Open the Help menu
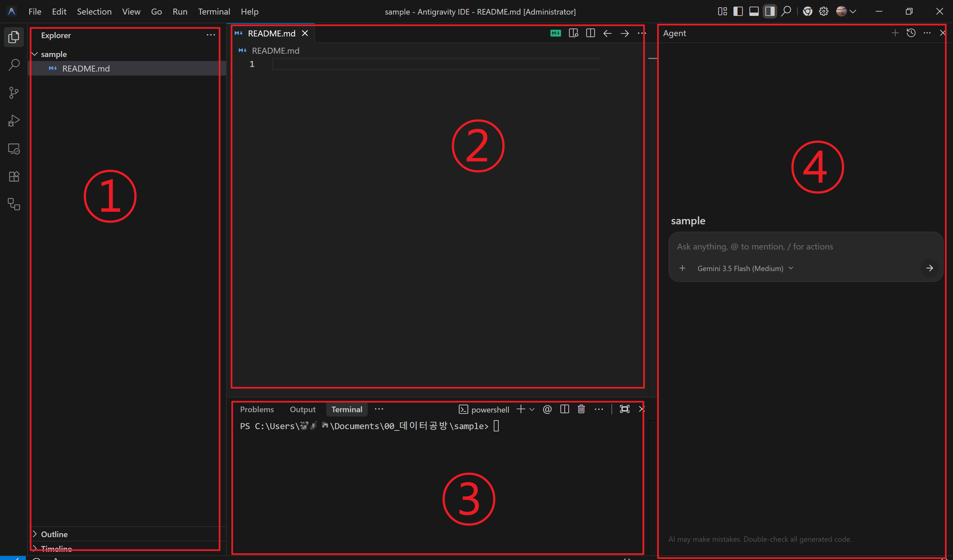 [x=250, y=12]
